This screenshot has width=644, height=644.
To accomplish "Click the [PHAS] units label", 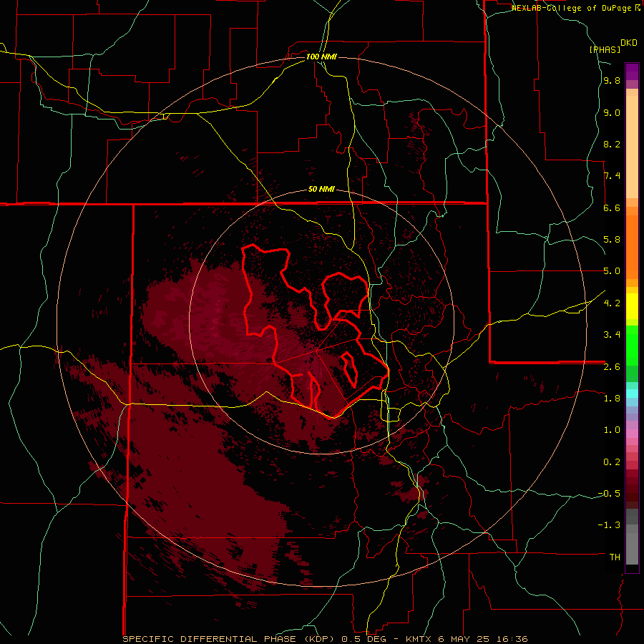I will (605, 49).
